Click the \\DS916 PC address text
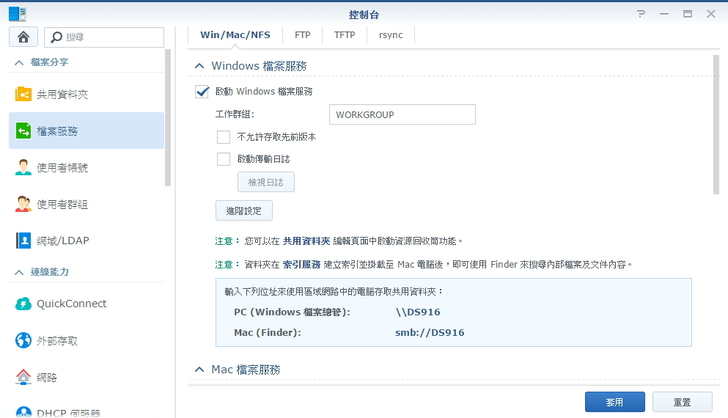Screen dimensions: 728x418 pos(418,312)
